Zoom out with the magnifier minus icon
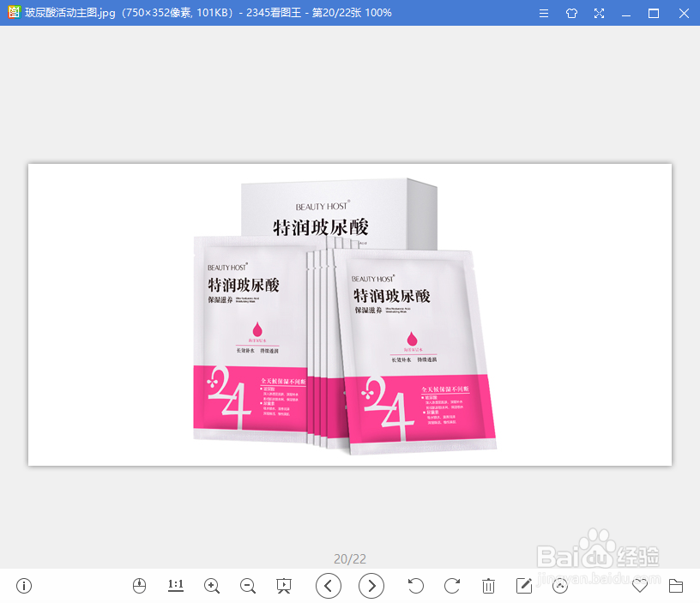This screenshot has height=603, width=700. (248, 586)
